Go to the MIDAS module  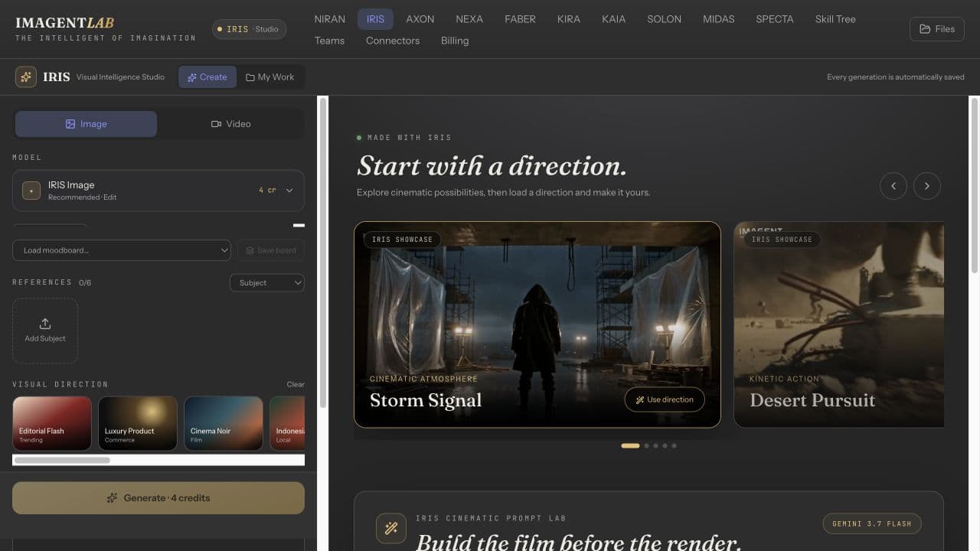pos(719,19)
